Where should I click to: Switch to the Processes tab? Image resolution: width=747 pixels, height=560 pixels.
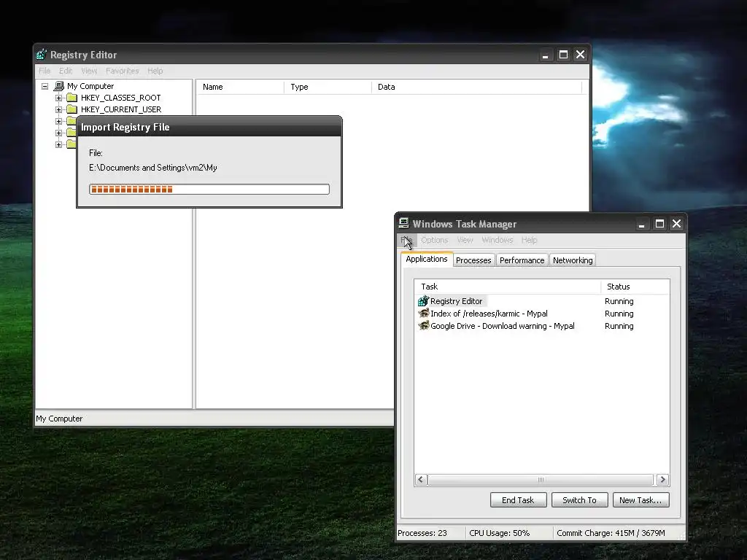(473, 260)
